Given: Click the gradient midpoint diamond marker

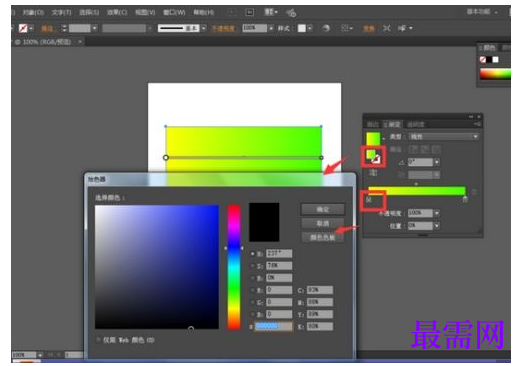Looking at the screenshot, I should [416, 184].
